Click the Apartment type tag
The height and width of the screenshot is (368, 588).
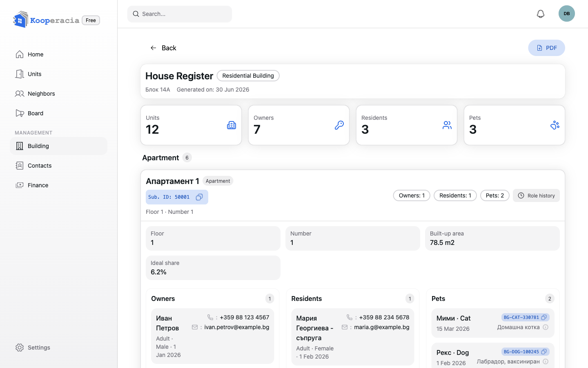tap(218, 181)
